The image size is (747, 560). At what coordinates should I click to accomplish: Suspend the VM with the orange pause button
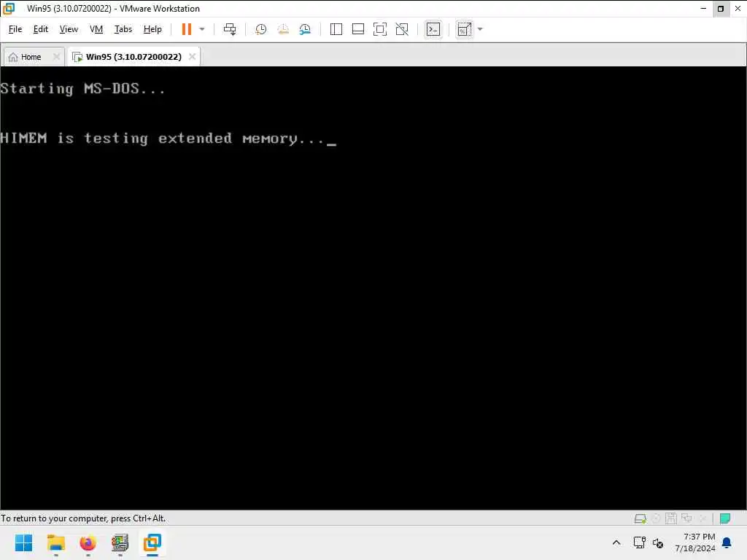click(x=187, y=29)
